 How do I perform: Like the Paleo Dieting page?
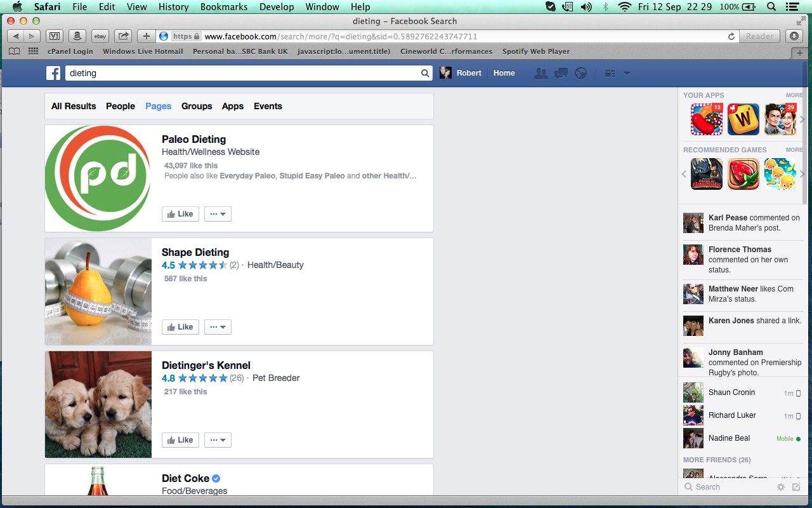[180, 214]
